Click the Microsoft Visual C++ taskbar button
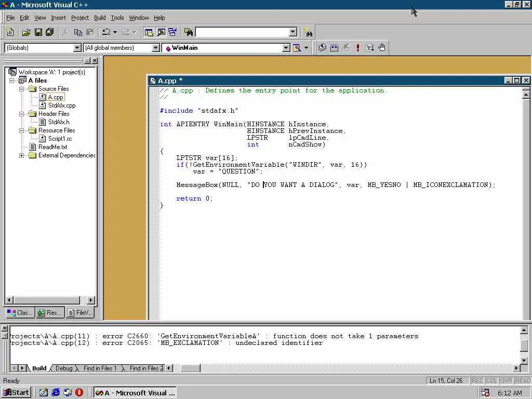Image resolution: width=532 pixels, height=399 pixels. point(135,393)
